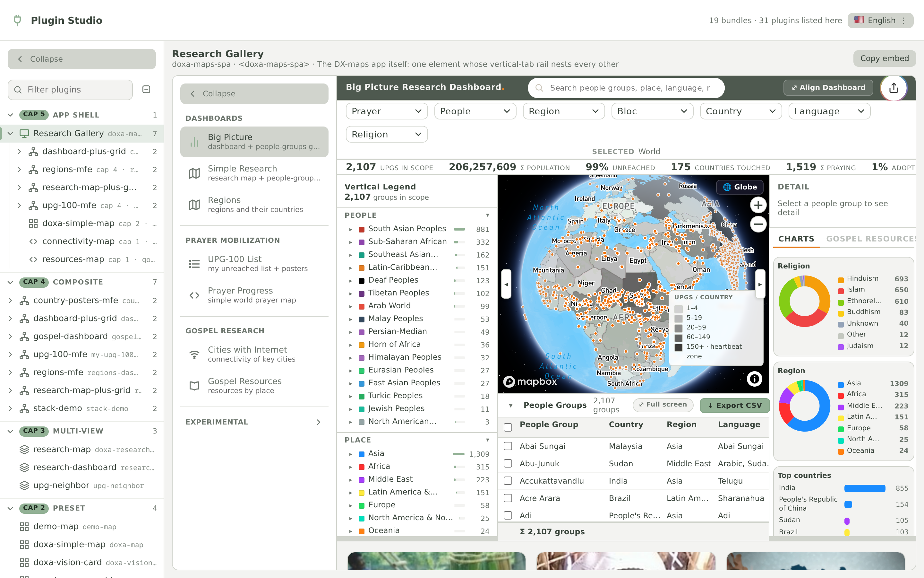The width and height of the screenshot is (924, 578).
Task: Click the Filter plugins input field
Action: [x=70, y=90]
